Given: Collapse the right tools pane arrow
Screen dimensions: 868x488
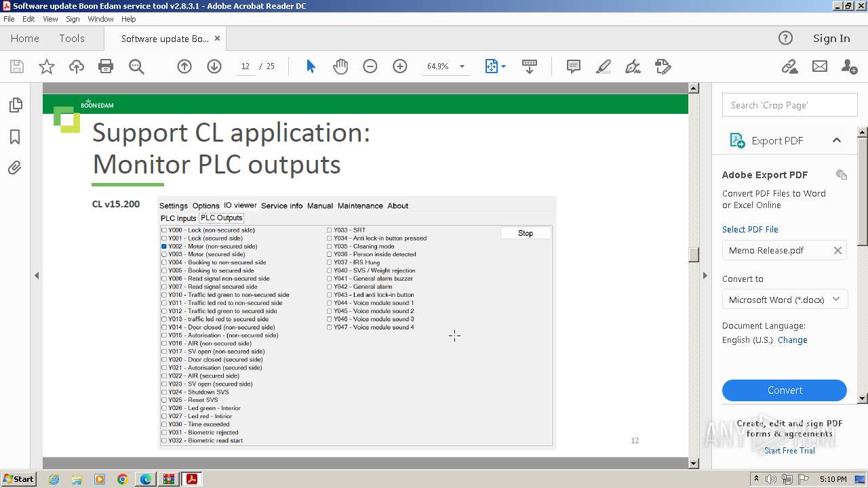Looking at the screenshot, I should [705, 275].
